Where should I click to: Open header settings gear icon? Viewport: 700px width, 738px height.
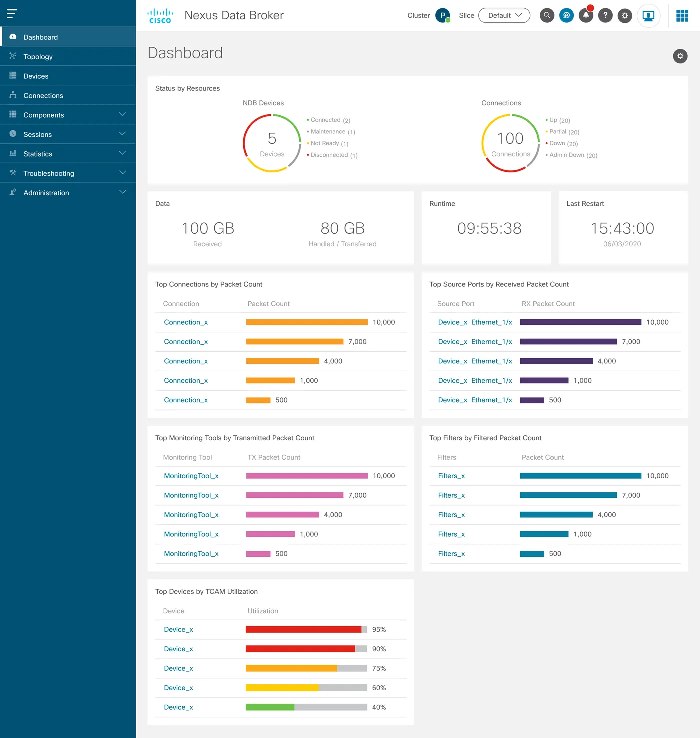coord(625,15)
